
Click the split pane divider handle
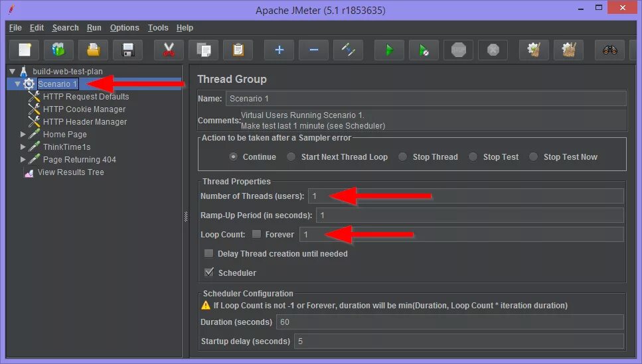point(186,216)
